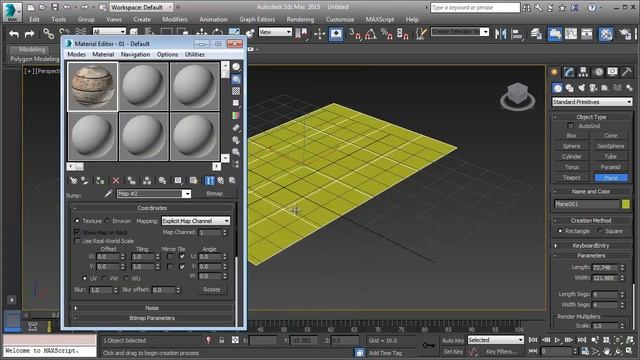The height and width of the screenshot is (360, 640).
Task: Open the Modify command panel tab
Action: coord(569,72)
